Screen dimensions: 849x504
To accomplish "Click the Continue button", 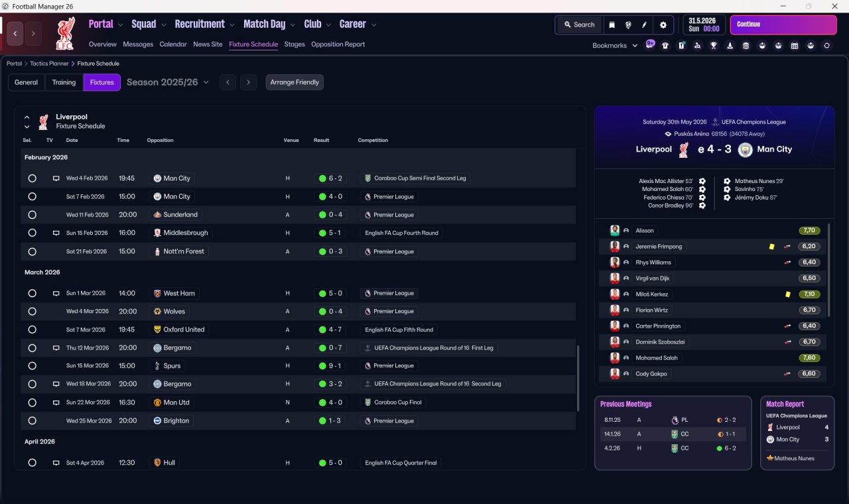I will point(783,25).
